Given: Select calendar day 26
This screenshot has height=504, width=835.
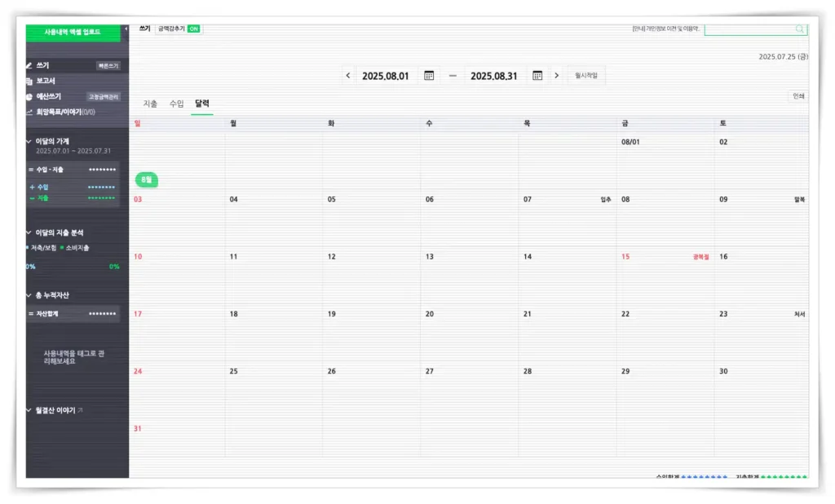Looking at the screenshot, I should click(x=371, y=390).
